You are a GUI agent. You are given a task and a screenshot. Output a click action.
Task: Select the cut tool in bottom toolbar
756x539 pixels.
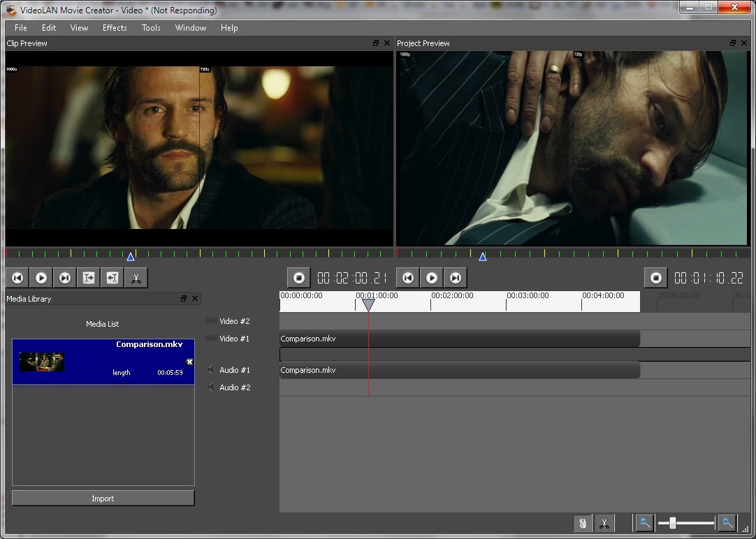[605, 522]
